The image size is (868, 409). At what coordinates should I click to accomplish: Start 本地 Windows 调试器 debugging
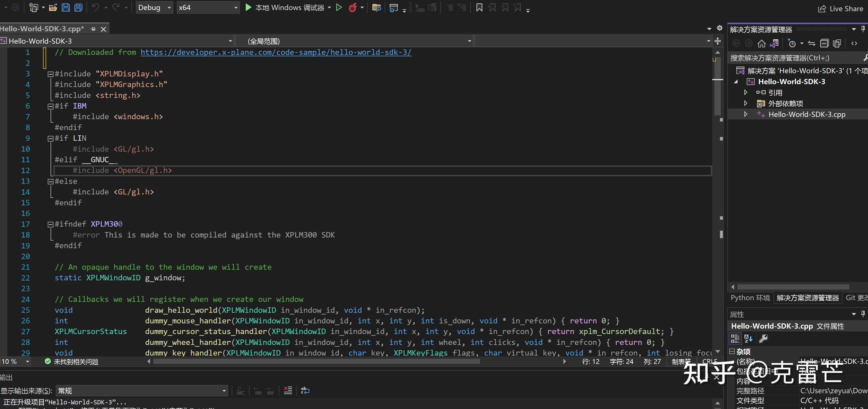point(285,7)
